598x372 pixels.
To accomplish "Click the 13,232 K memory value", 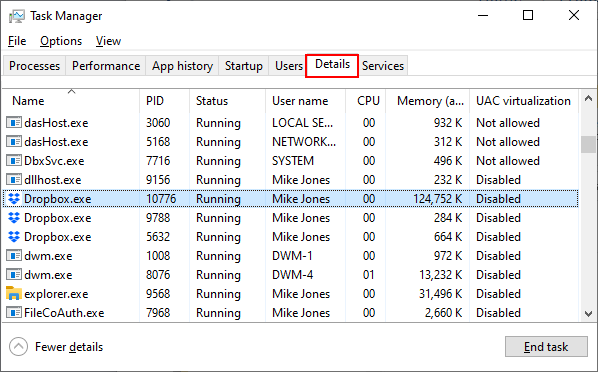I will (440, 275).
